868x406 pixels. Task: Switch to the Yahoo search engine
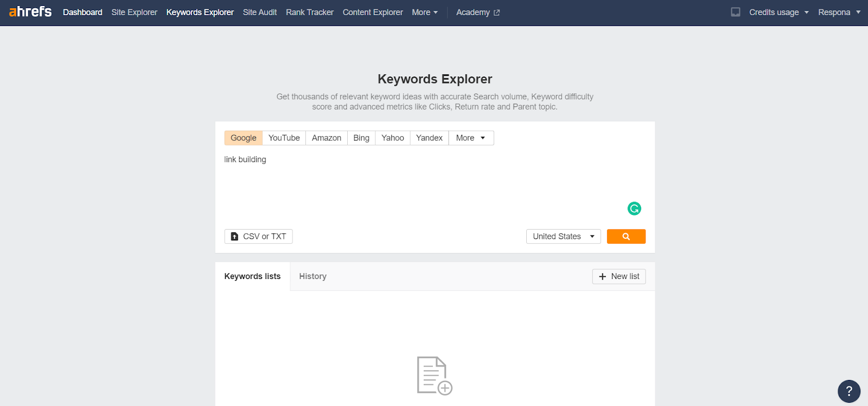pos(393,138)
